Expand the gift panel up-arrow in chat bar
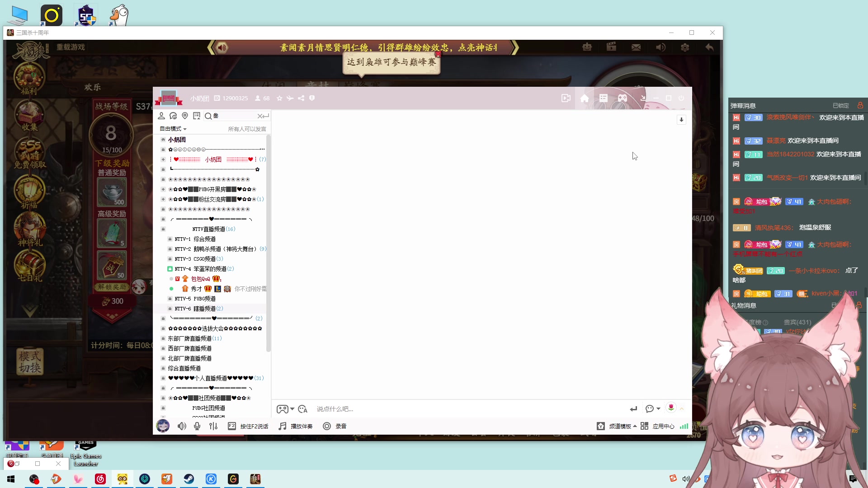 pyautogui.click(x=682, y=409)
